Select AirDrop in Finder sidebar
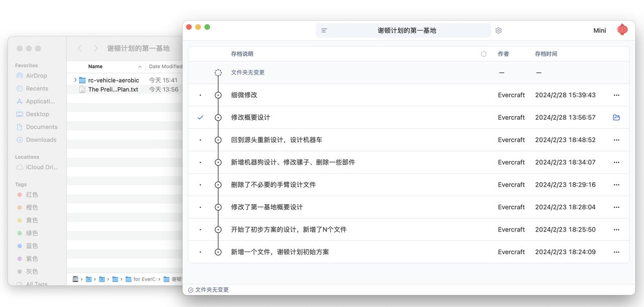The image size is (644, 307). tap(36, 75)
